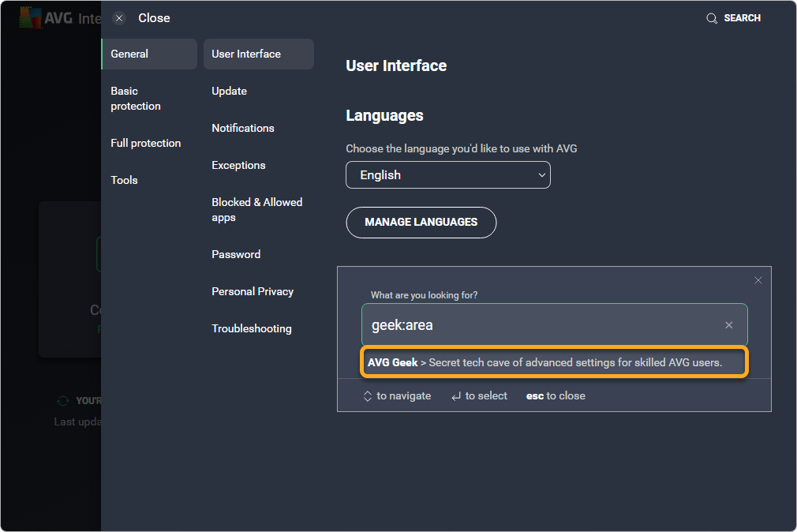797x532 pixels.
Task: Close the search popup with X
Action: tap(758, 280)
